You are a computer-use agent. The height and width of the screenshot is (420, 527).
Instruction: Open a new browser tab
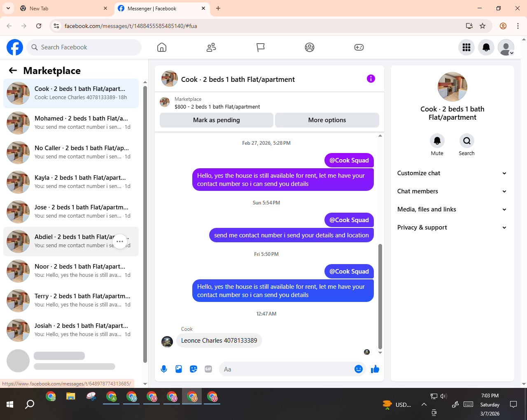point(218,8)
